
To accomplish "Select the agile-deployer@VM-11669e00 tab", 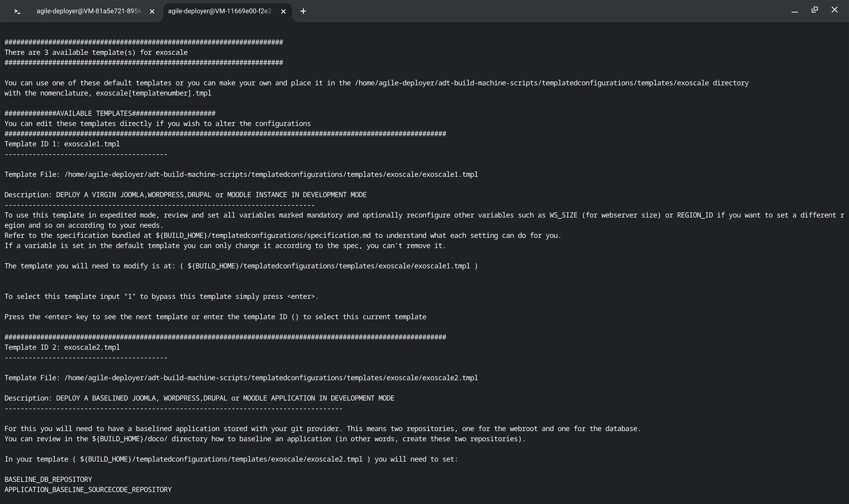I will tap(220, 11).
